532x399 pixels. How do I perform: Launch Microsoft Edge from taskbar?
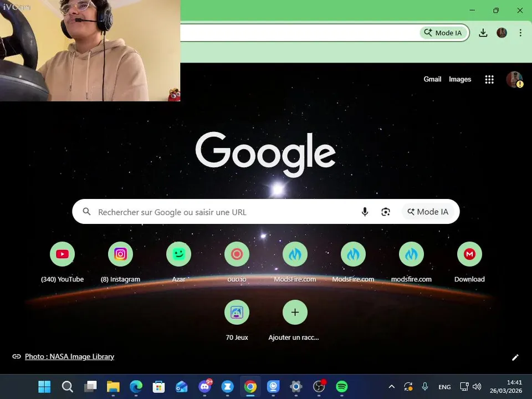[x=136, y=386]
